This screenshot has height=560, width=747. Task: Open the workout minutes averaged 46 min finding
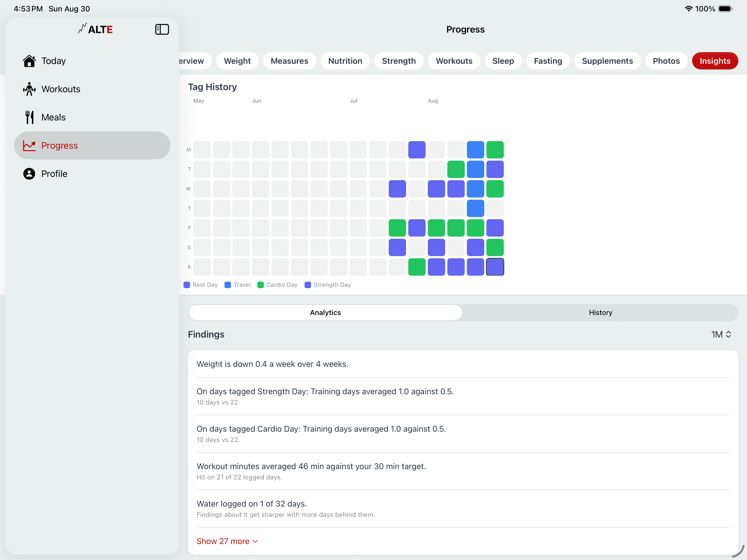pos(463,471)
